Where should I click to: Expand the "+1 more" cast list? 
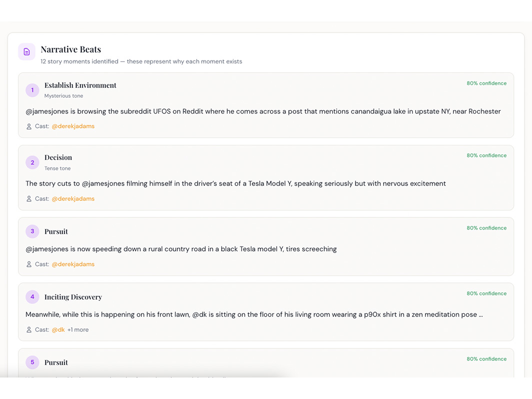(x=78, y=330)
